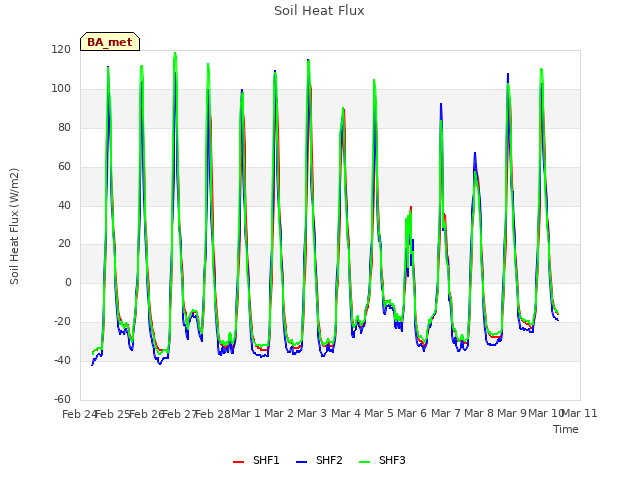Click the Mar 9 x-axis tick label
This screenshot has height=480, width=640.
pos(512,413)
